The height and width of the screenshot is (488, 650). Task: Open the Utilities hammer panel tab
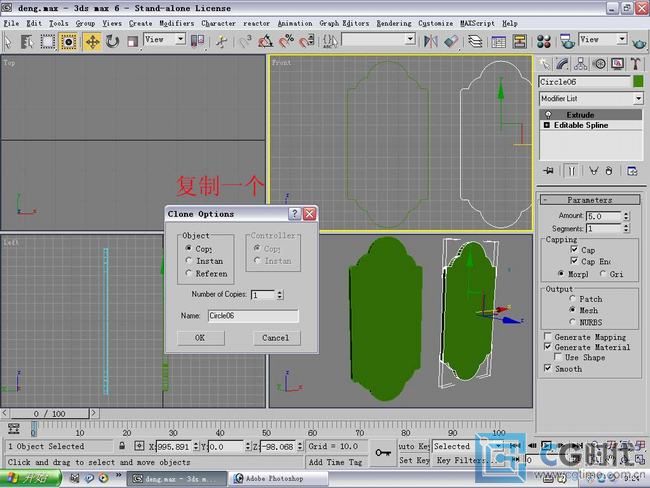click(635, 63)
